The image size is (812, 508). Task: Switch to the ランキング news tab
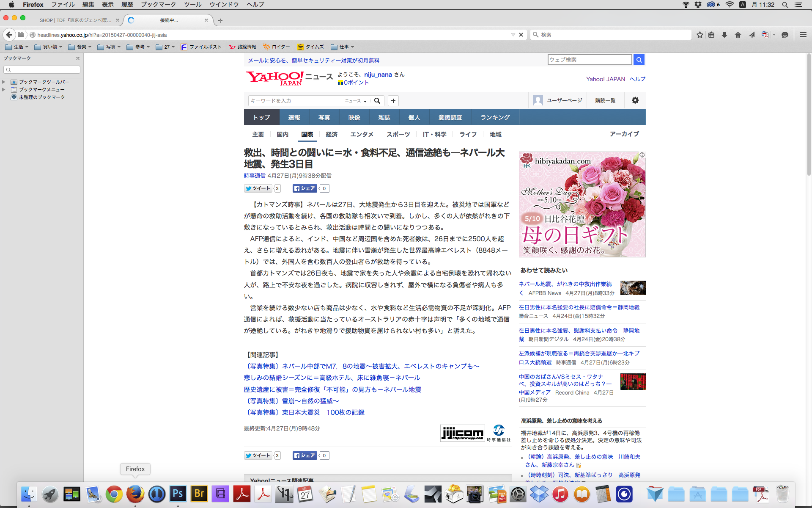495,117
